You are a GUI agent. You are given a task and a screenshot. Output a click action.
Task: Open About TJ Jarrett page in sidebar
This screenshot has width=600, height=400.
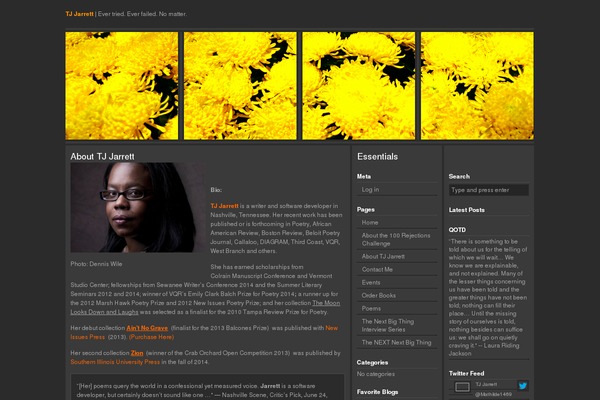click(x=383, y=256)
